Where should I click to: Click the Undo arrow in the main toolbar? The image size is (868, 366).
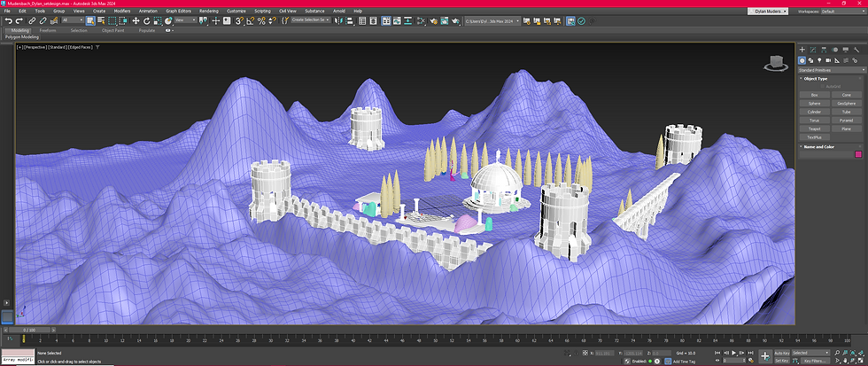coord(8,19)
